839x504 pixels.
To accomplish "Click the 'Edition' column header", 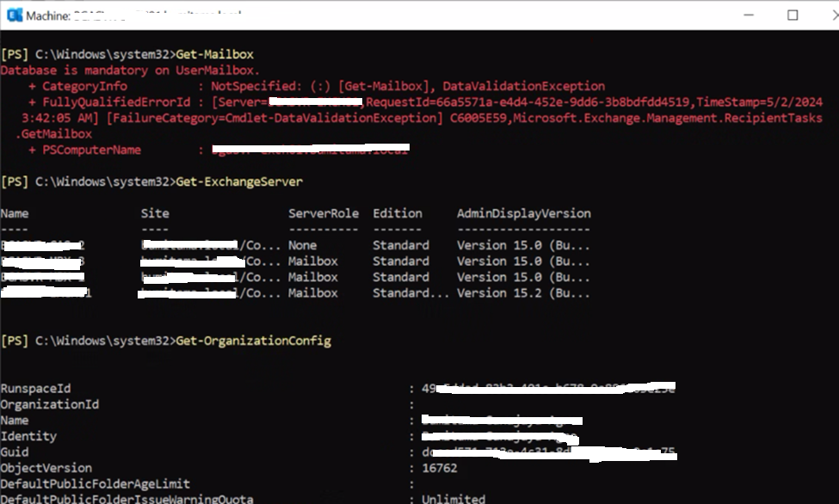I will click(397, 213).
